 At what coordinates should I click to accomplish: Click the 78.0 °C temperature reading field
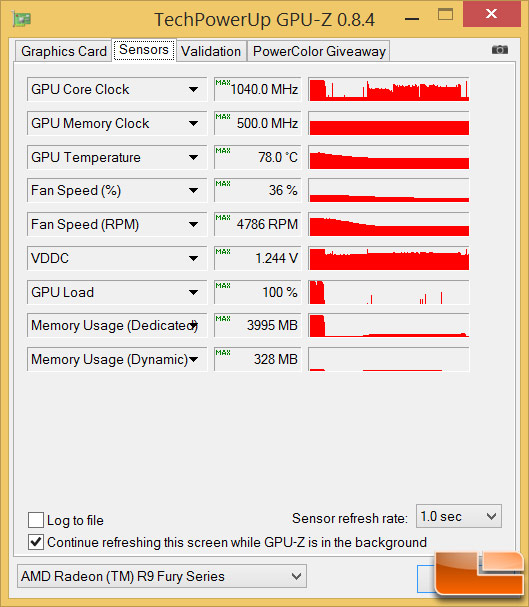coord(257,157)
